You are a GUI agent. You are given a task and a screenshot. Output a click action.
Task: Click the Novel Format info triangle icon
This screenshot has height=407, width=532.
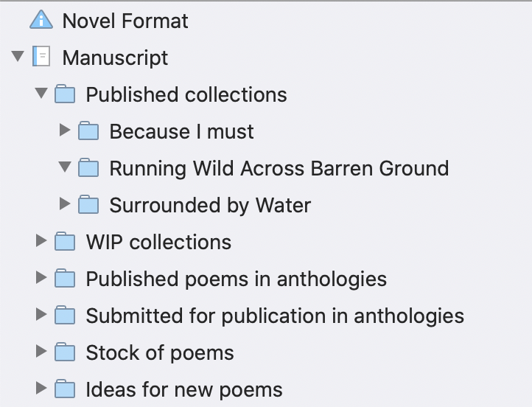coord(41,20)
